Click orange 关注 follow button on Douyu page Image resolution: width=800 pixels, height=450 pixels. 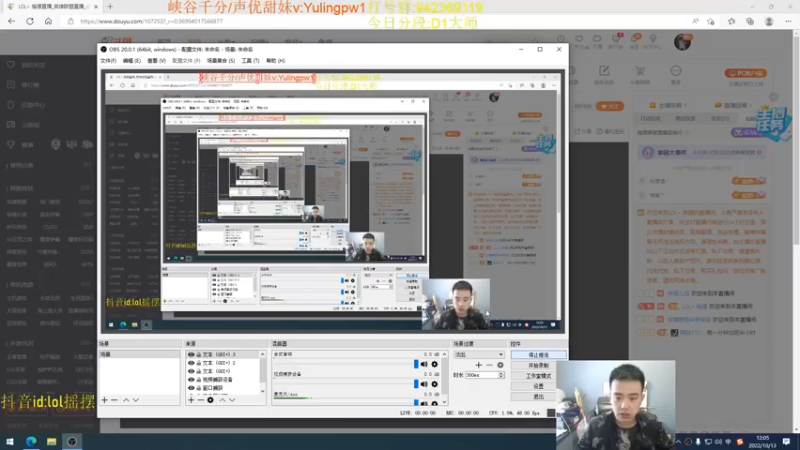tap(610, 106)
